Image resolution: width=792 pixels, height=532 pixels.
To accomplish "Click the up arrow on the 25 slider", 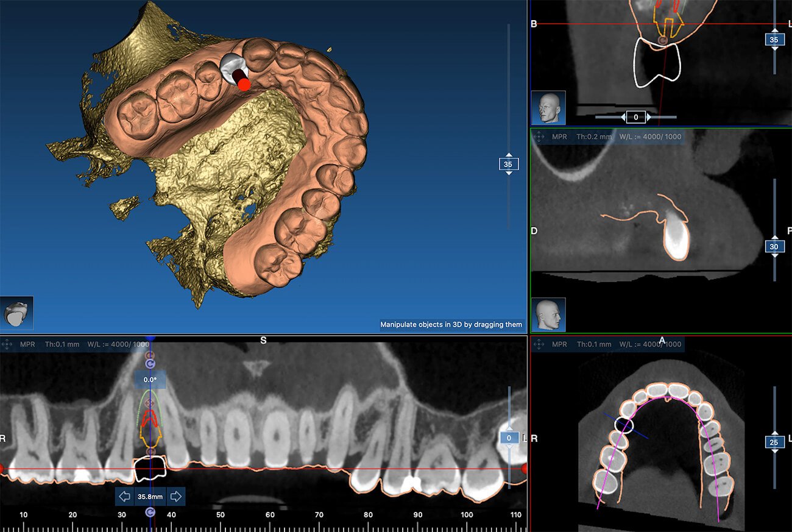I will coord(774,433).
